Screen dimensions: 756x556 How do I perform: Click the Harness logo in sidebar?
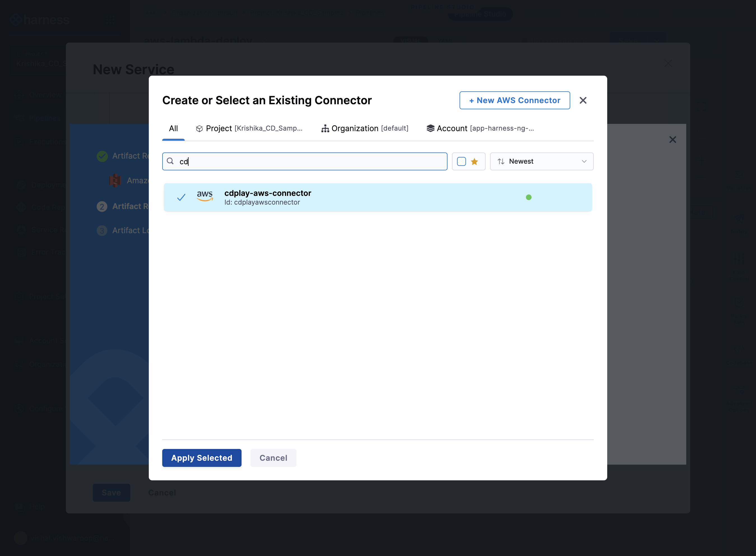[x=39, y=20]
